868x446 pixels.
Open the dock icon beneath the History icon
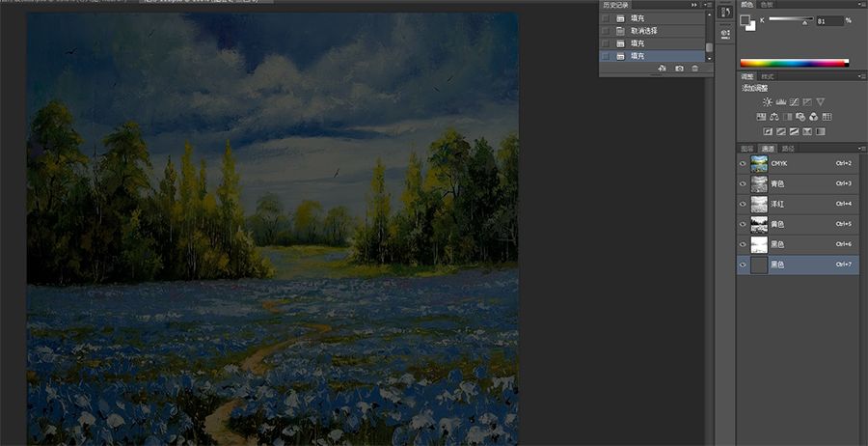724,33
